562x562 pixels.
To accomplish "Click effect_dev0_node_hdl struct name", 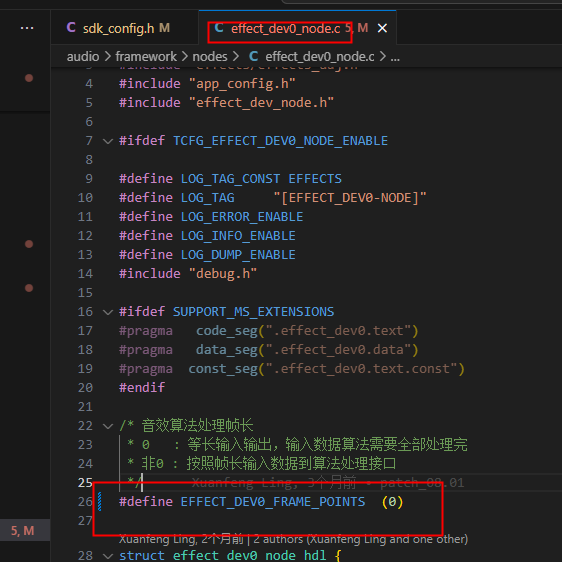I will (249, 556).
